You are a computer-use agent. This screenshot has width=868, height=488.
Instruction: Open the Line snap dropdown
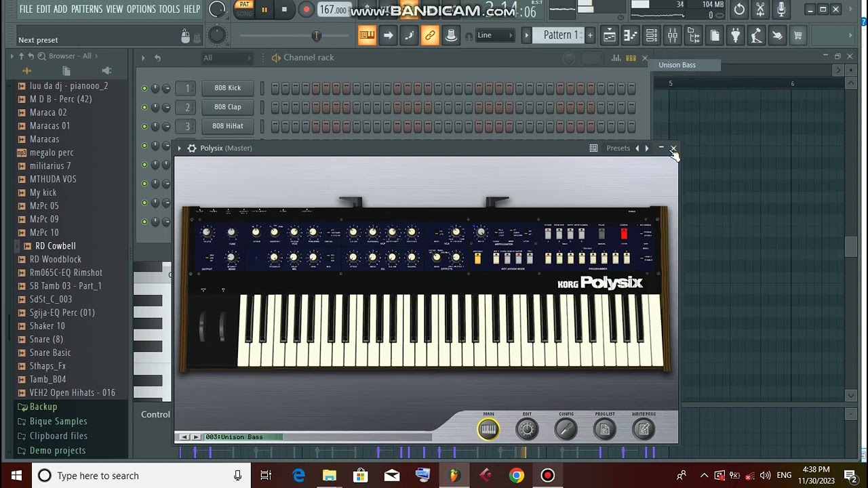point(496,35)
